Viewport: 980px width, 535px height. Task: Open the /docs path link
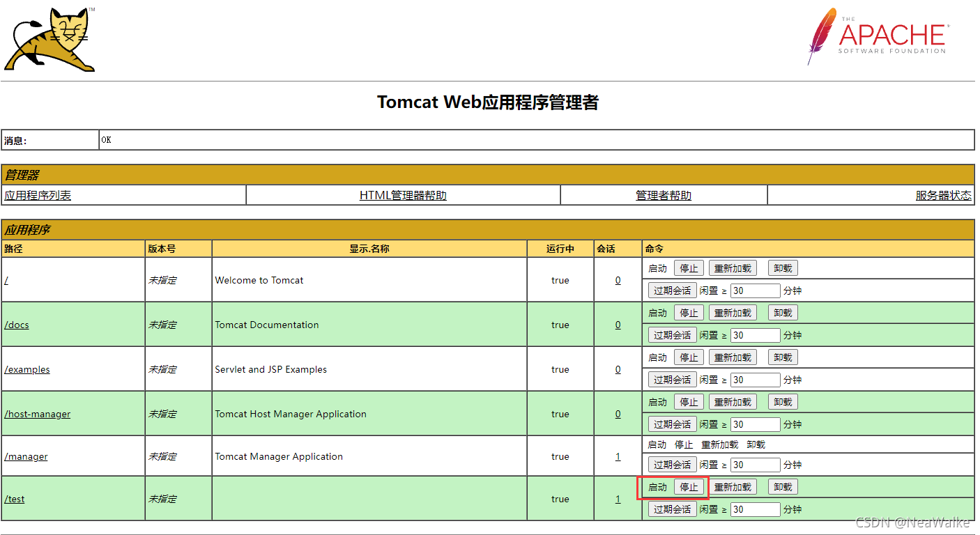17,325
